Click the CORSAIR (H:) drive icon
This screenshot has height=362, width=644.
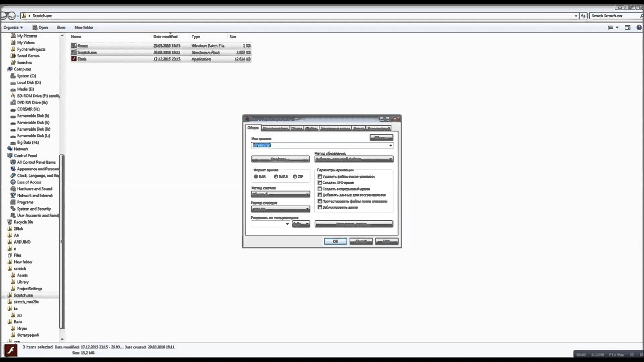click(x=13, y=109)
